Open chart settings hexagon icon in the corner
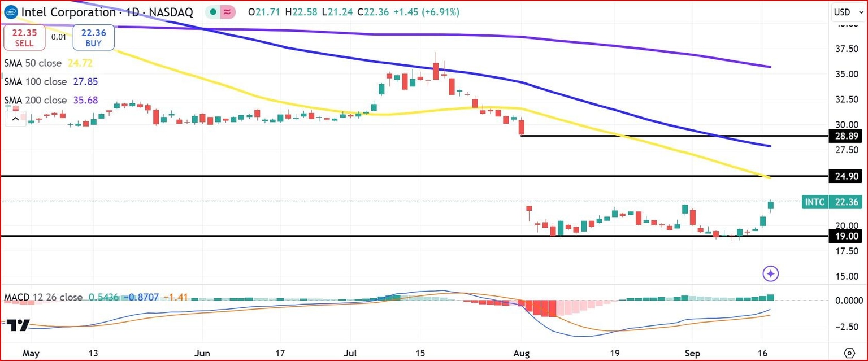The image size is (868, 361). pos(848,353)
